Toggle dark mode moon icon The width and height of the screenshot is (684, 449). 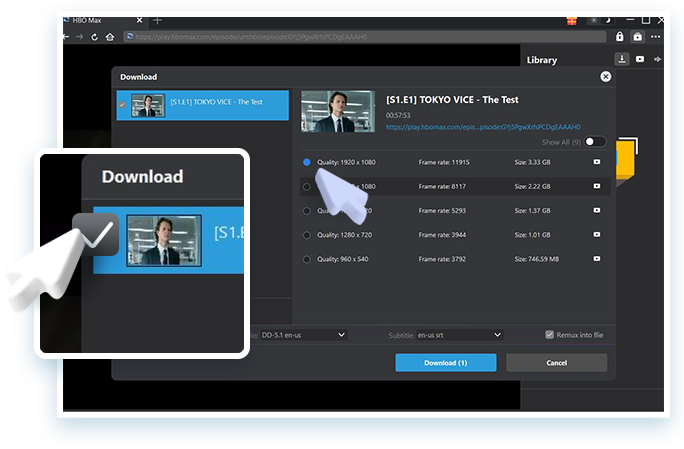pos(608,20)
